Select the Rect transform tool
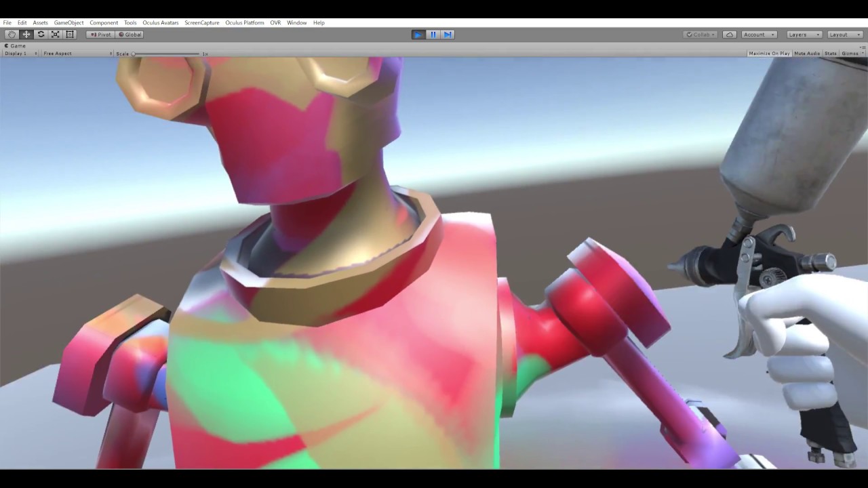This screenshot has width=868, height=488. click(x=70, y=35)
